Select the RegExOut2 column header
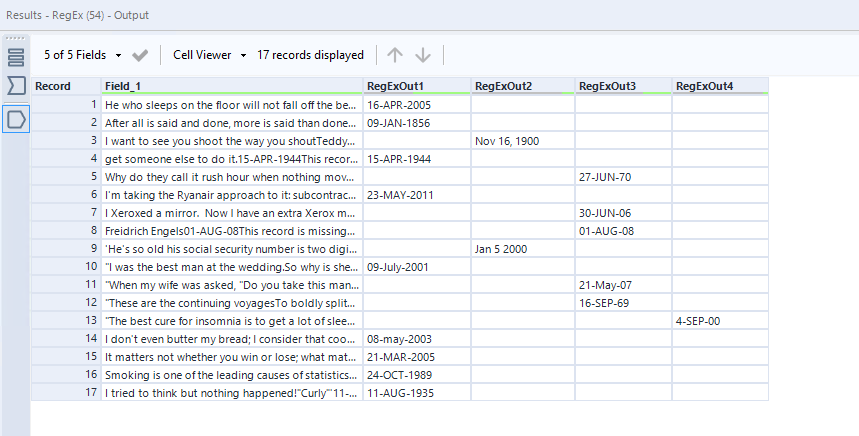The image size is (859, 436). click(x=522, y=86)
